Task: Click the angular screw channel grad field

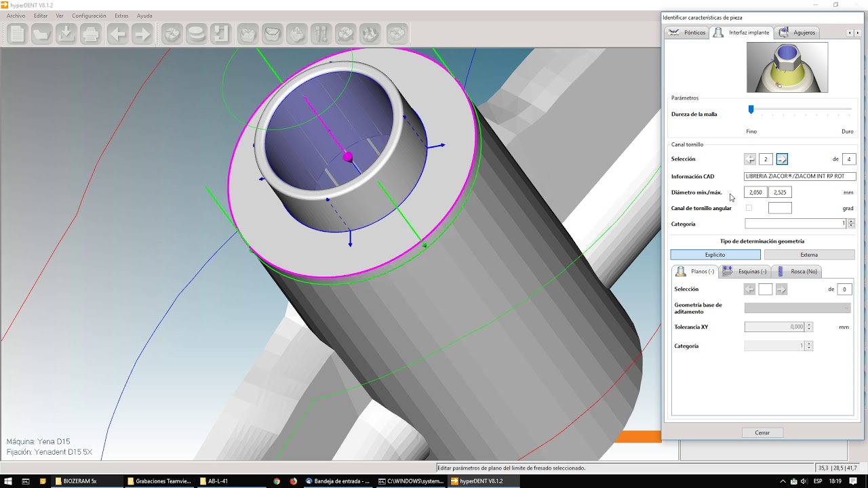Action: (780, 208)
